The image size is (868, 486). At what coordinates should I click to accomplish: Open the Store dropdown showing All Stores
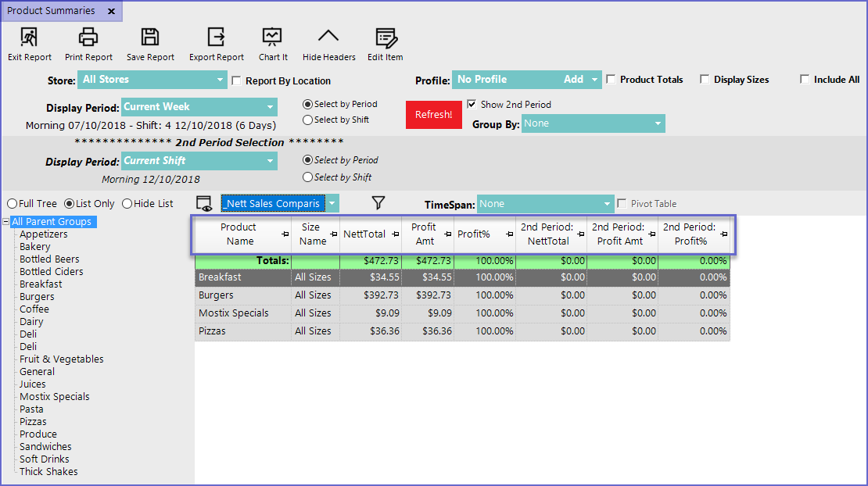[152, 80]
